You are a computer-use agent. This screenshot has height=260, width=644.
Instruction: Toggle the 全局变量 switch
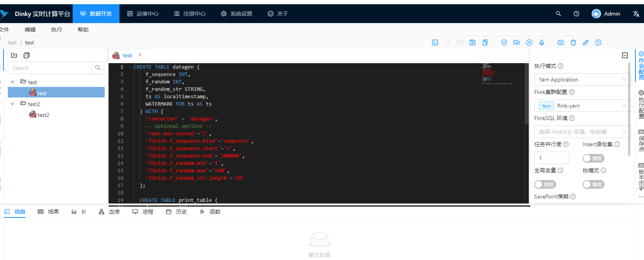tap(545, 184)
